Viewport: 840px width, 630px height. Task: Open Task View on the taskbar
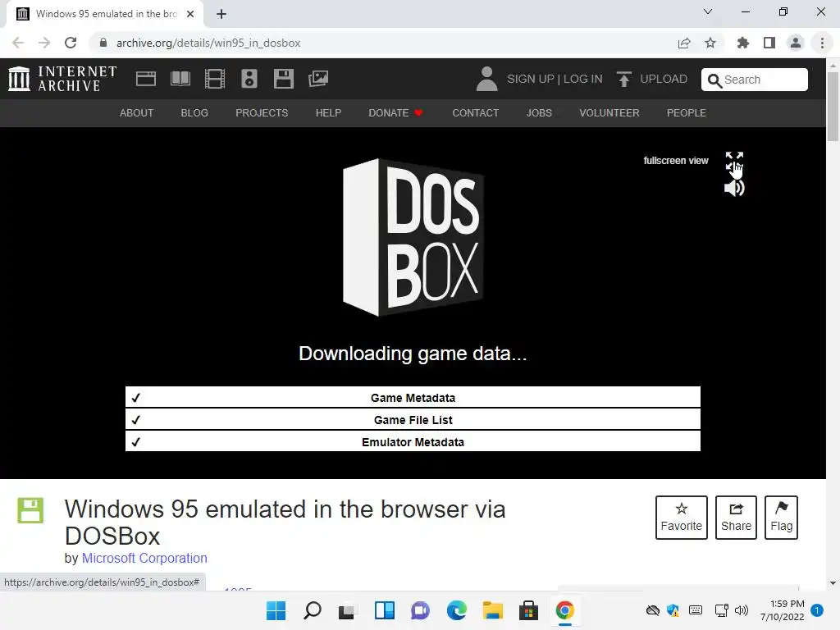click(x=347, y=610)
